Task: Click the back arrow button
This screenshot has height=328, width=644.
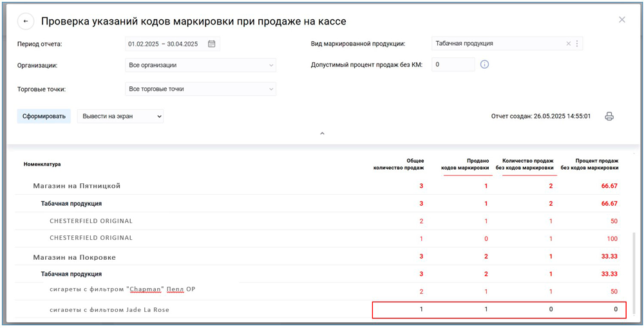Action: (26, 21)
